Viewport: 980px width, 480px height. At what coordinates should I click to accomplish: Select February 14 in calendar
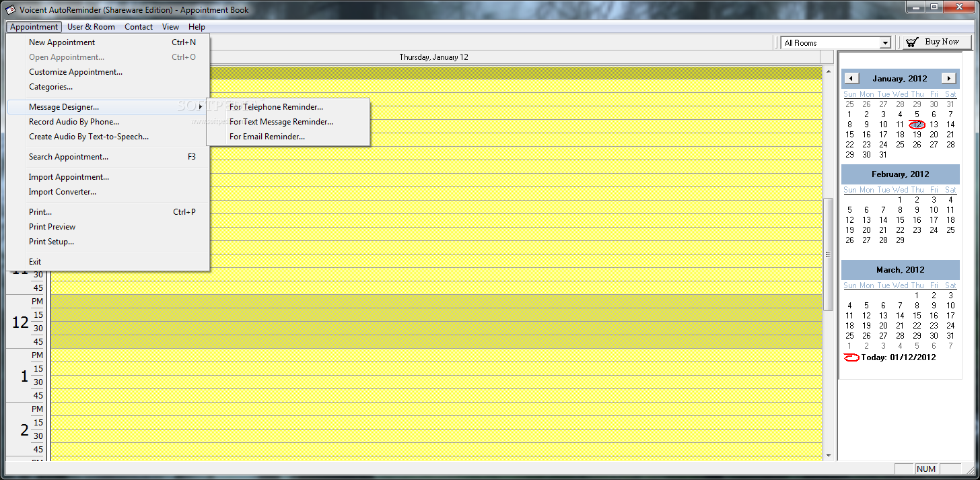(x=883, y=220)
